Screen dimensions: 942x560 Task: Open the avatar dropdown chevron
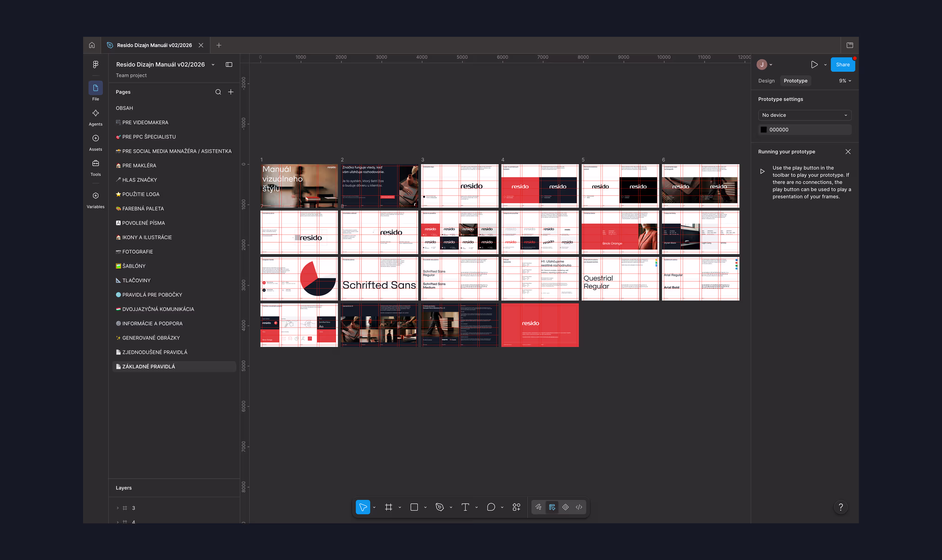771,65
